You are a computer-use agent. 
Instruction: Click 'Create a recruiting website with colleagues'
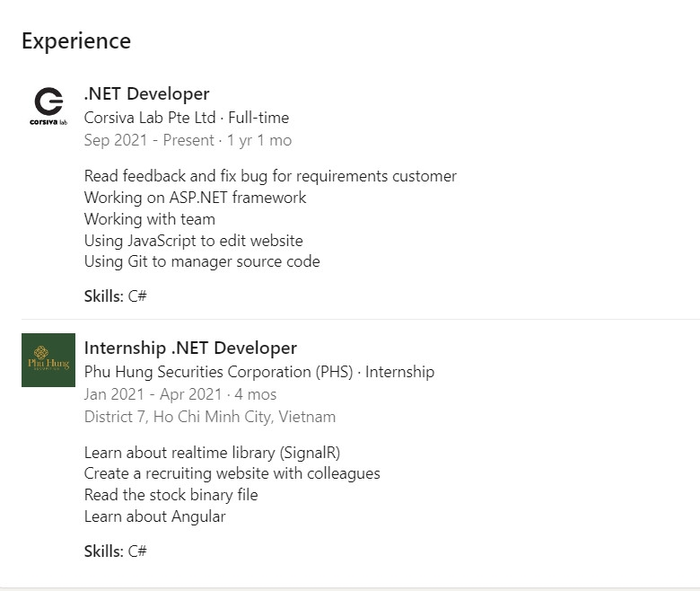pyautogui.click(x=232, y=473)
